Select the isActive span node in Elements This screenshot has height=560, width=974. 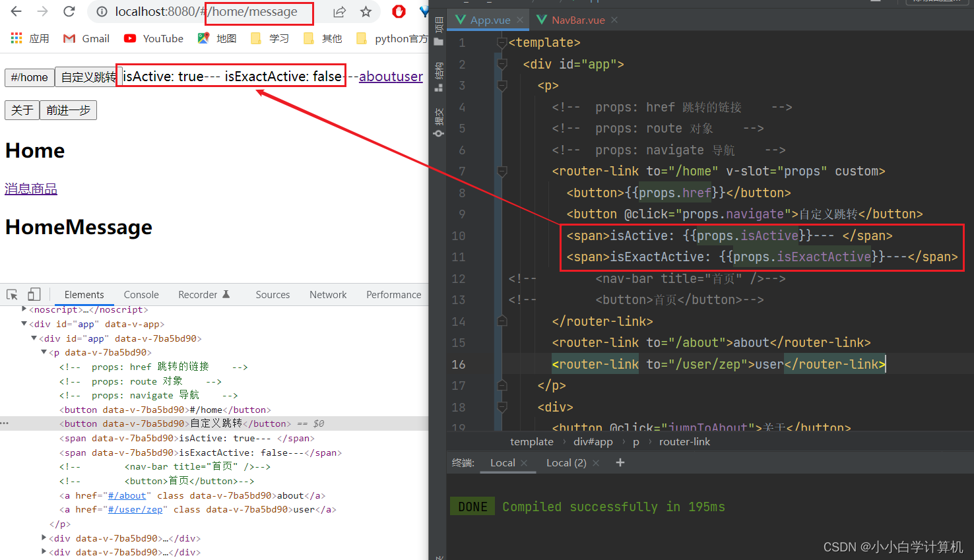(x=187, y=438)
